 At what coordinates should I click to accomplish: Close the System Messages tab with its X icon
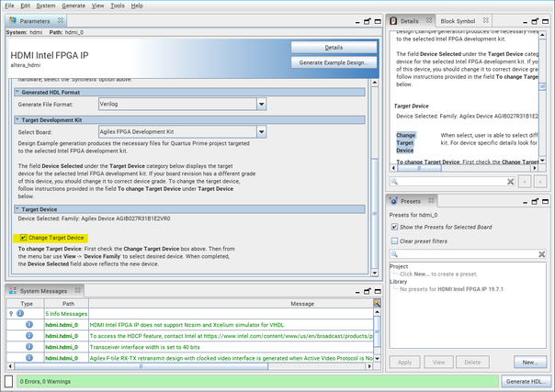(77, 290)
